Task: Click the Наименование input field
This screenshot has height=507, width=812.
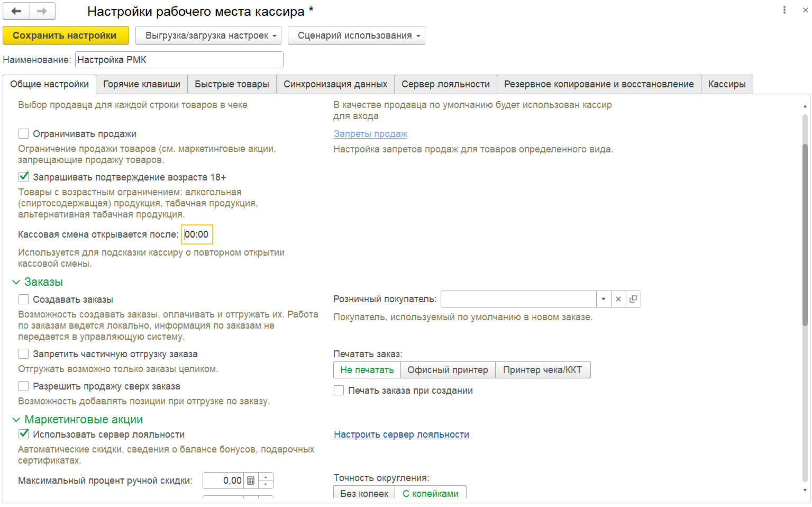Action: (x=179, y=60)
